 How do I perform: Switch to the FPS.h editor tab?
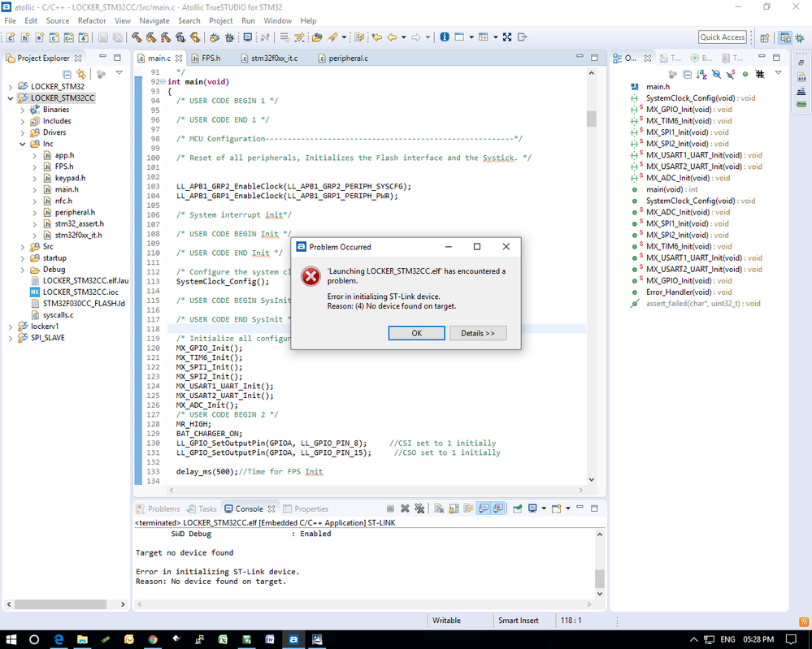click(206, 58)
